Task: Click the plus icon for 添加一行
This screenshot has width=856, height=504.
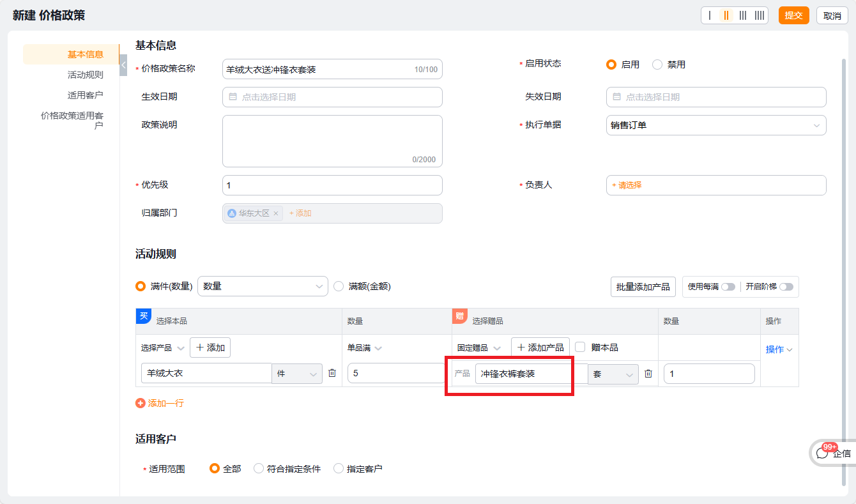Action: coord(141,403)
